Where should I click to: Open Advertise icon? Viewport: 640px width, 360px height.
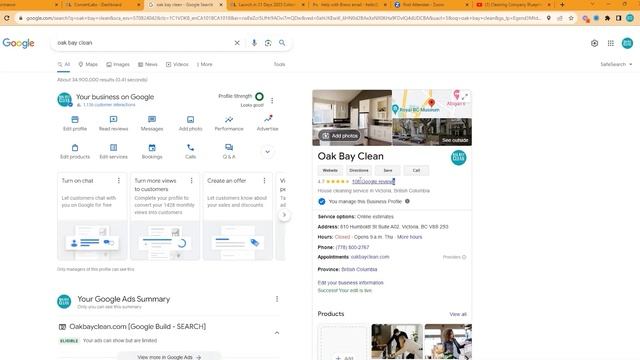[268, 119]
